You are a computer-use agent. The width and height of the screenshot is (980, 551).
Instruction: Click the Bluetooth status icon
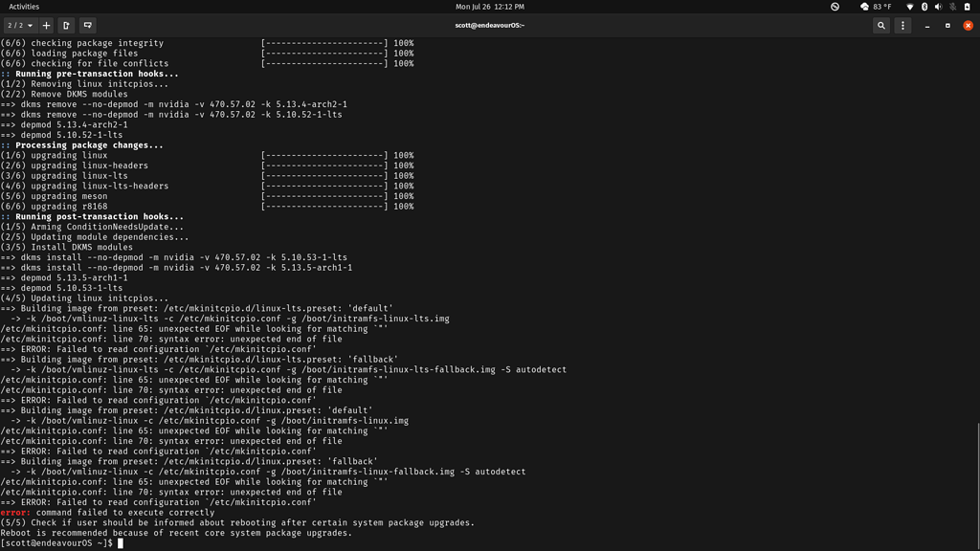[924, 7]
